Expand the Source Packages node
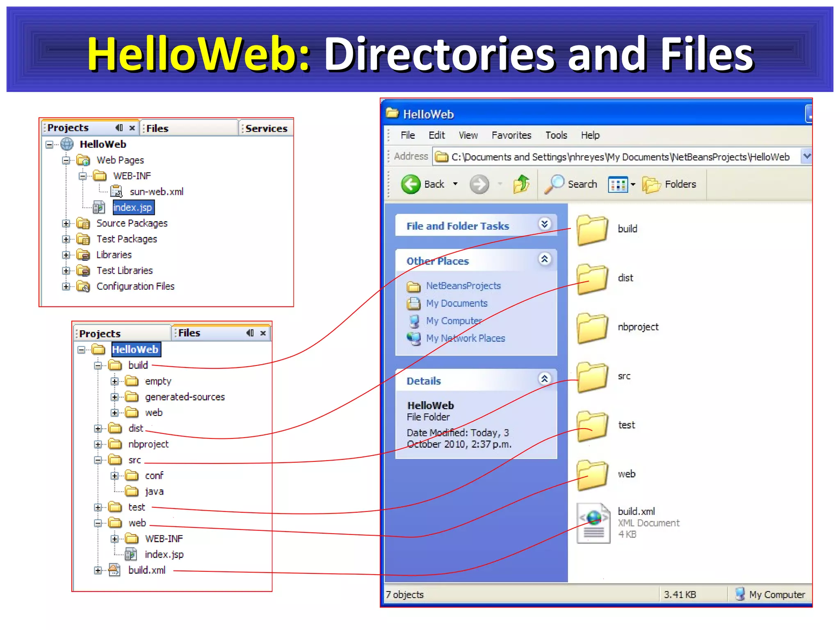The width and height of the screenshot is (840, 630). [x=66, y=223]
